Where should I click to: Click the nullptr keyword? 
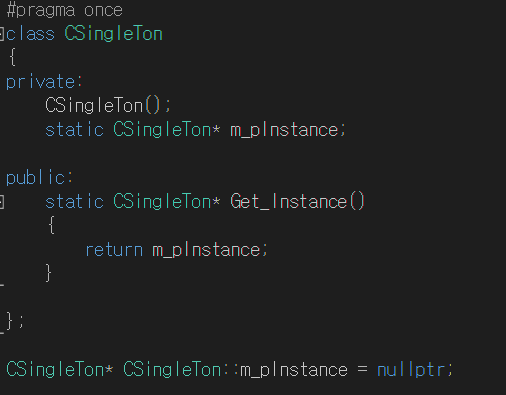(411, 370)
